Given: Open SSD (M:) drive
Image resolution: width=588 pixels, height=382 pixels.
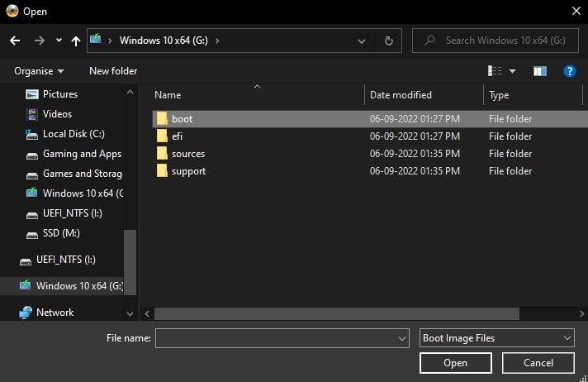Looking at the screenshot, I should (x=61, y=233).
